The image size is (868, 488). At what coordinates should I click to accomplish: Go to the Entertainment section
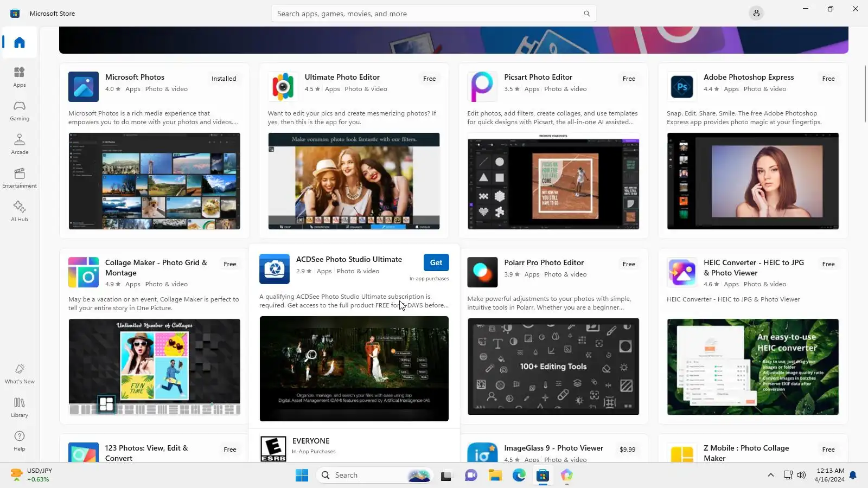(x=20, y=178)
